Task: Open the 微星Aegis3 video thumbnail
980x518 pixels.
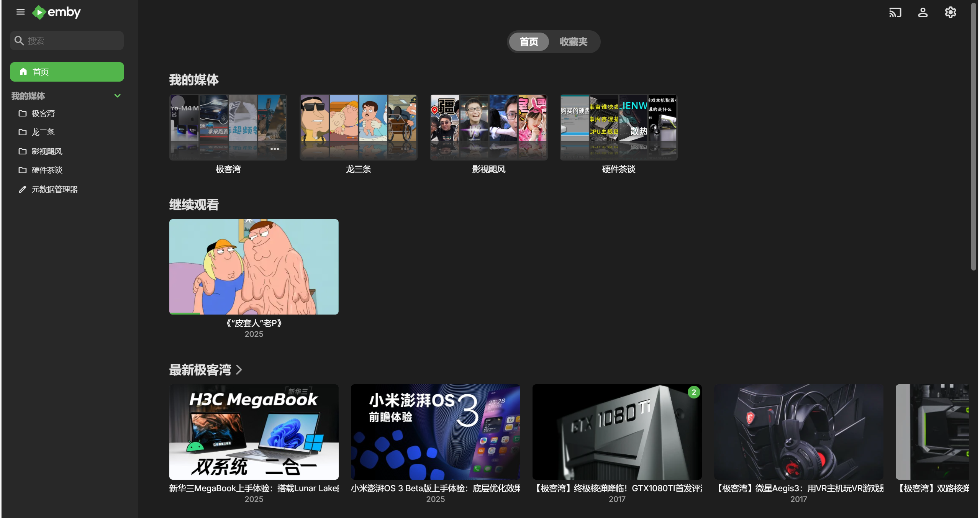Action: pyautogui.click(x=799, y=432)
